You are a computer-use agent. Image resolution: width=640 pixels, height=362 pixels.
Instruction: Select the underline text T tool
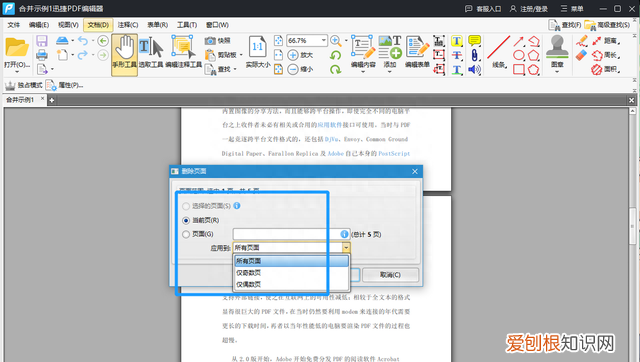pos(457,70)
